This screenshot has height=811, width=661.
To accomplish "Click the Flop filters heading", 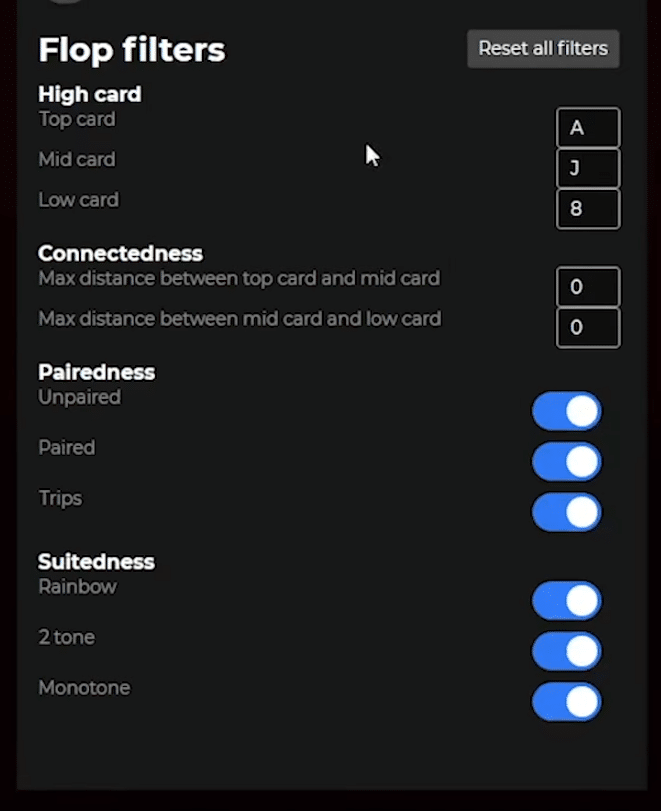I will tap(131, 49).
